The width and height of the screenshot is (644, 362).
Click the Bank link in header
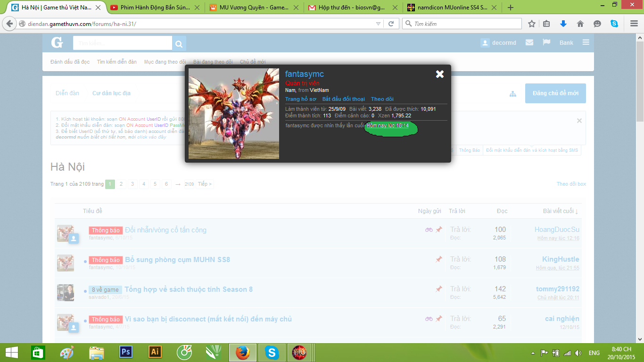566,42
